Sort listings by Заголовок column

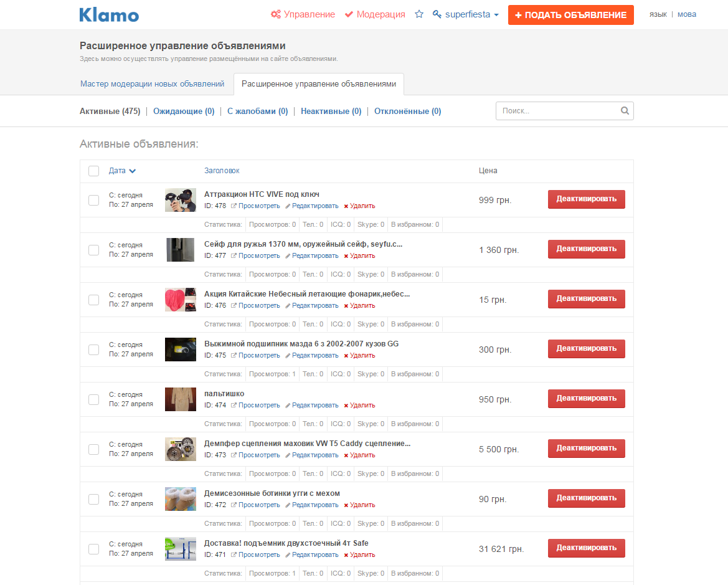(x=222, y=171)
